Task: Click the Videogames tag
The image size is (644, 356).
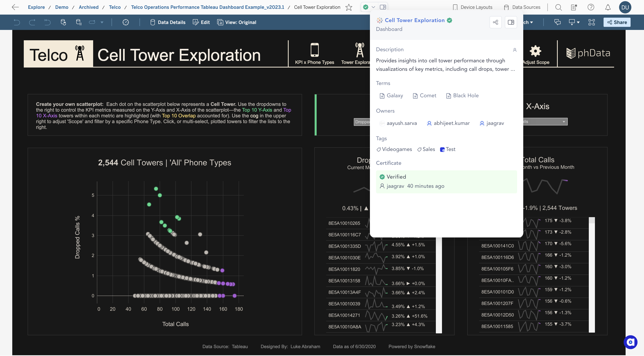Action: click(x=394, y=149)
